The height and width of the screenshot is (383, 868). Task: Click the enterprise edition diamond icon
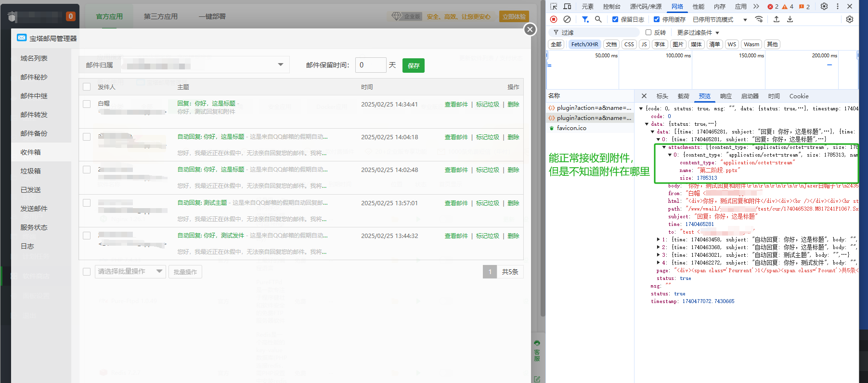(x=396, y=16)
